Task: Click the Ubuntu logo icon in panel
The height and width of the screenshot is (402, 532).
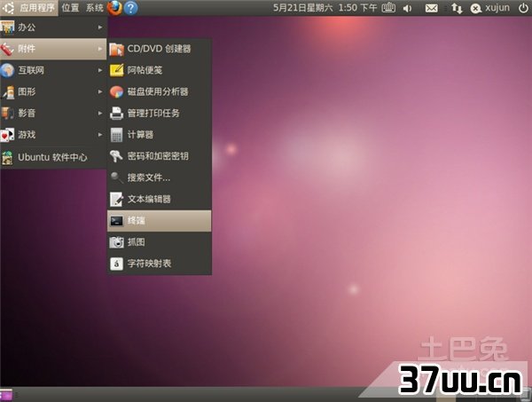Action: 8,8
